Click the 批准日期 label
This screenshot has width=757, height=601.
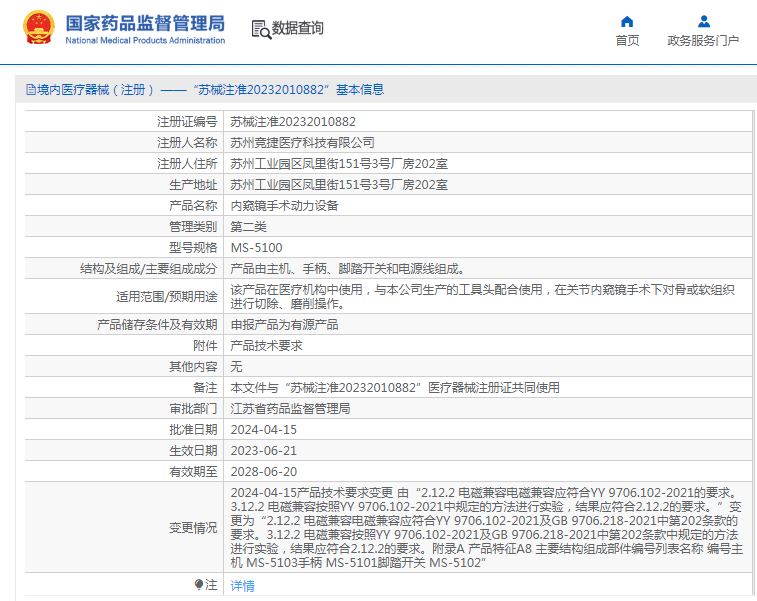[193, 430]
